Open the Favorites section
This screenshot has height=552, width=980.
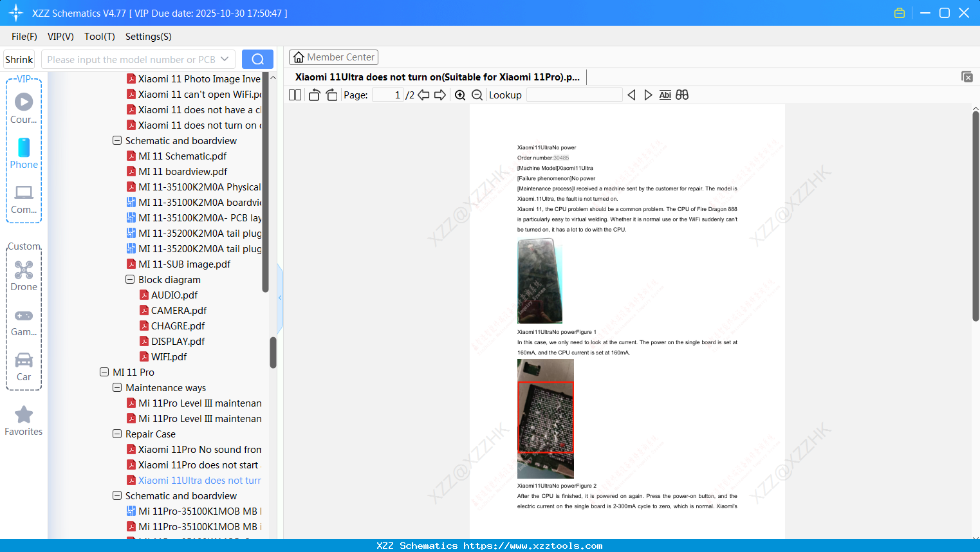(24, 421)
